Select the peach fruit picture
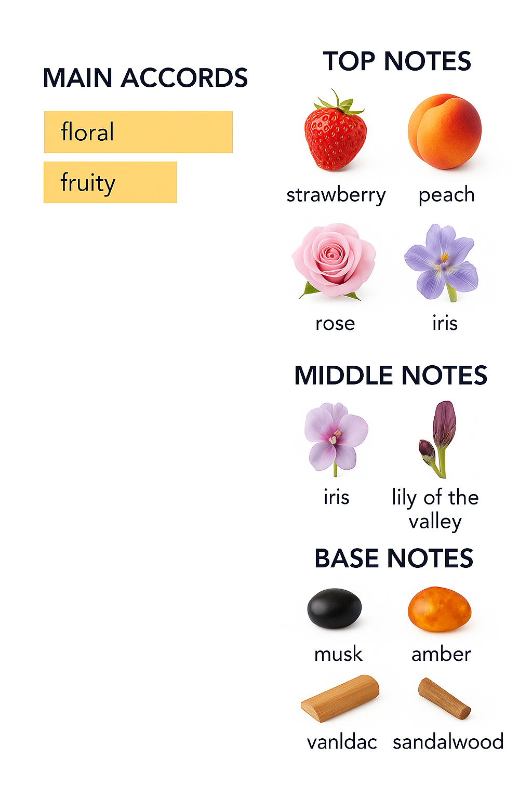The image size is (532, 798). pos(444,131)
